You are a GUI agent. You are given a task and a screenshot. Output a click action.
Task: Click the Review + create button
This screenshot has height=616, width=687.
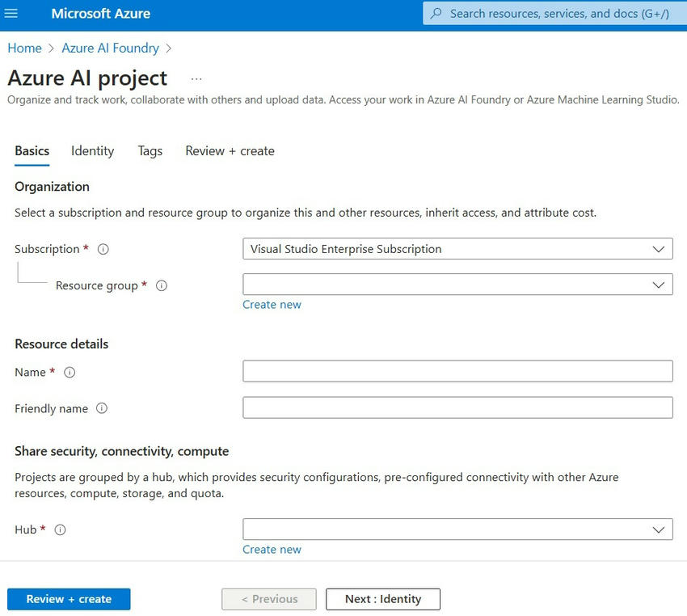[68, 599]
